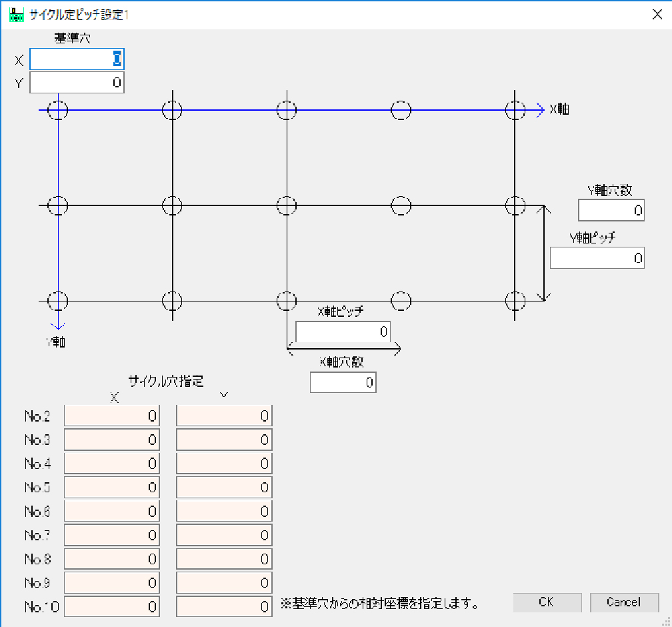Image resolution: width=672 pixels, height=627 pixels.
Task: Select the No.2 X coordinate field
Action: [111, 415]
